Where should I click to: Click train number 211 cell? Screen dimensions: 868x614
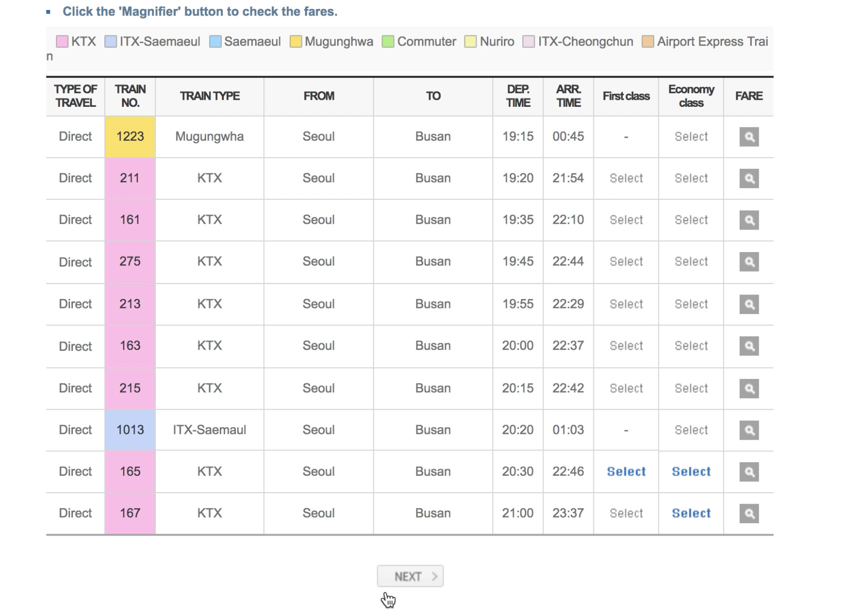130,178
